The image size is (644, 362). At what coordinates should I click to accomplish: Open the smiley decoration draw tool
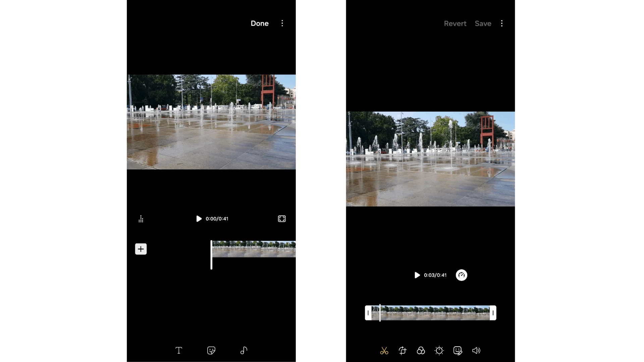458,351
